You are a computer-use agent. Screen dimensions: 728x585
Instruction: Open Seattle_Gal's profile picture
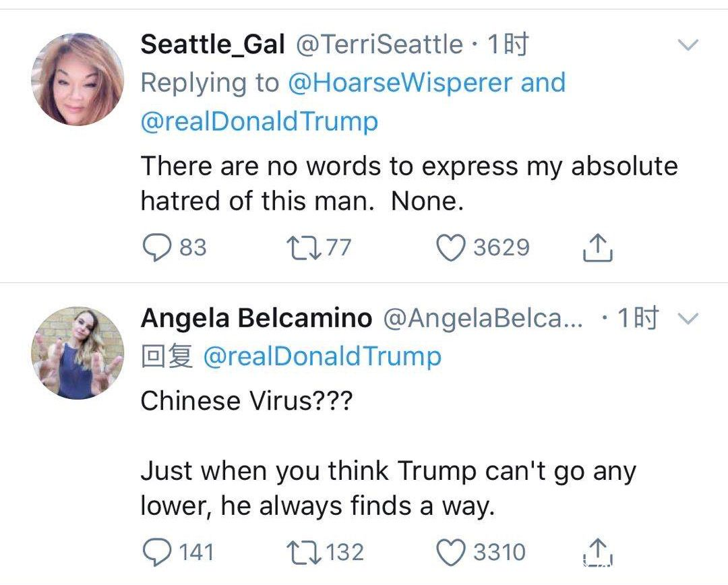tap(77, 80)
